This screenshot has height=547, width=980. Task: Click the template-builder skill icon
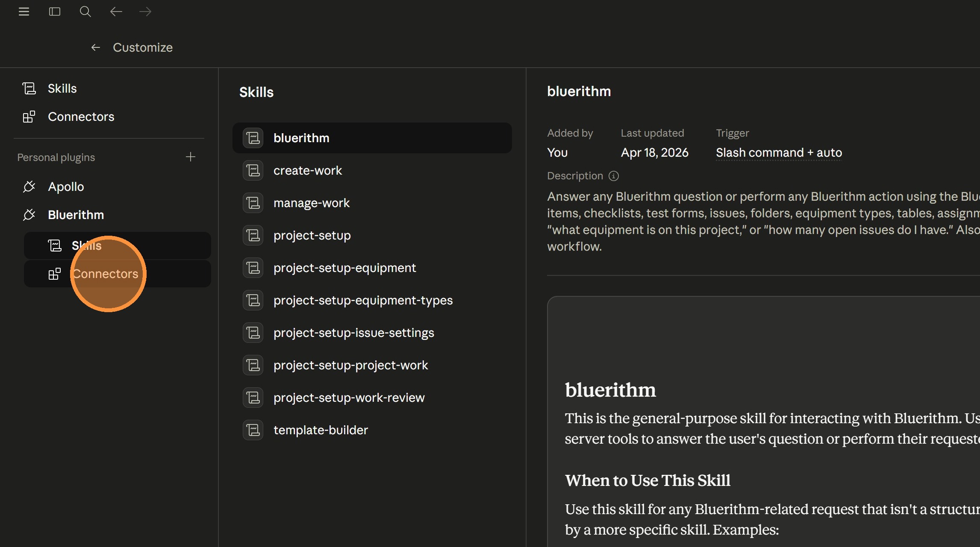253,430
